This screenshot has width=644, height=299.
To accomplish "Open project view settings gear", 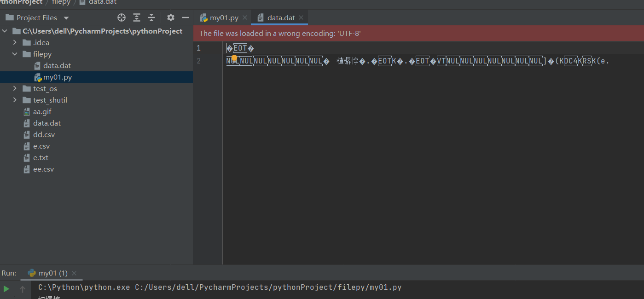I will (171, 17).
